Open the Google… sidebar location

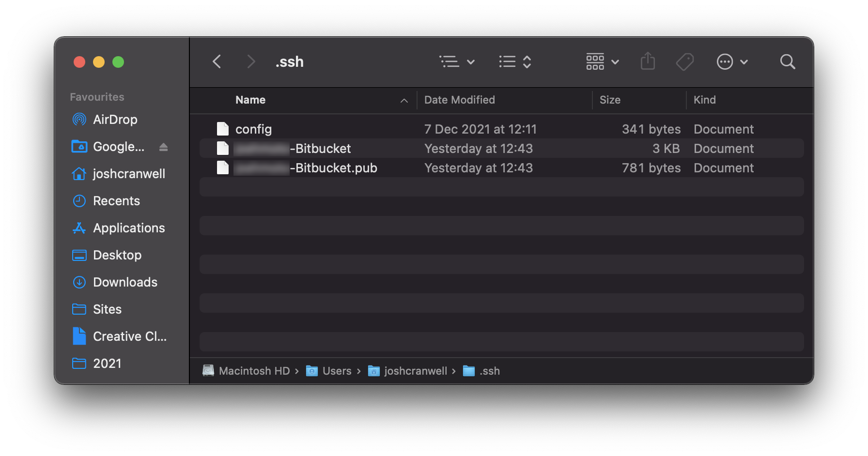tap(119, 147)
